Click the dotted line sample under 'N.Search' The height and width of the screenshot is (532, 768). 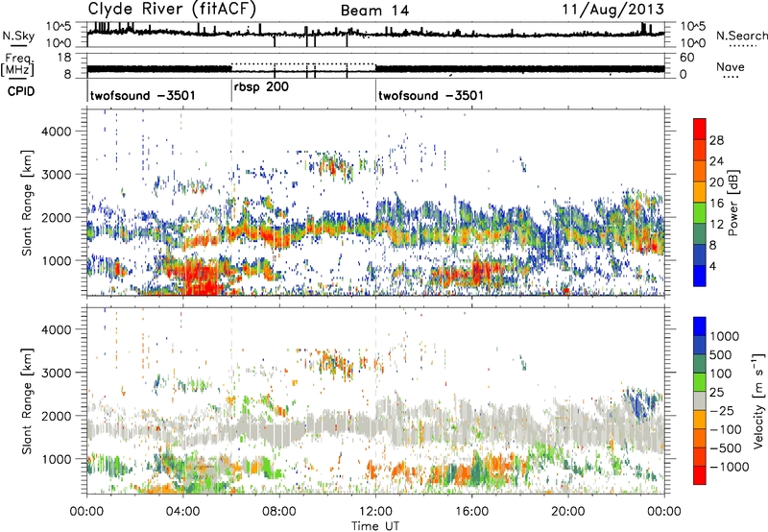[743, 46]
